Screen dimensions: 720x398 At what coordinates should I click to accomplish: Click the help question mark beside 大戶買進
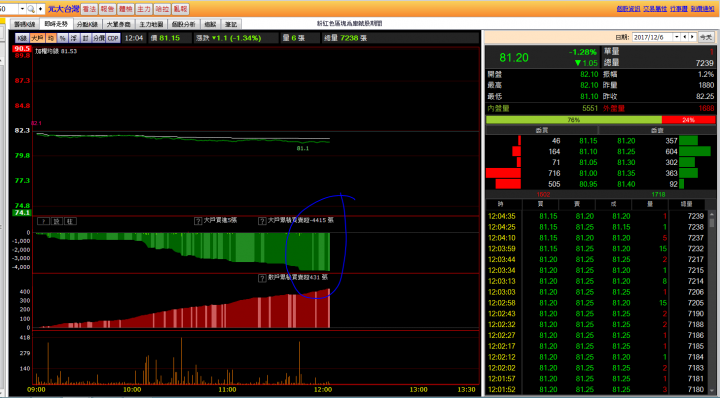pyautogui.click(x=198, y=221)
